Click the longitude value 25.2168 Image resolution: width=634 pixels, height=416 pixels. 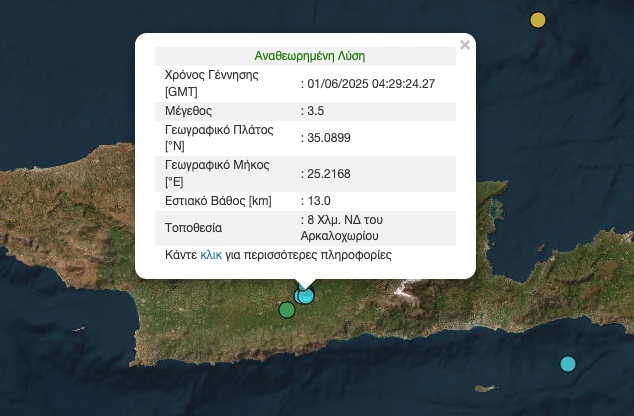(x=329, y=174)
